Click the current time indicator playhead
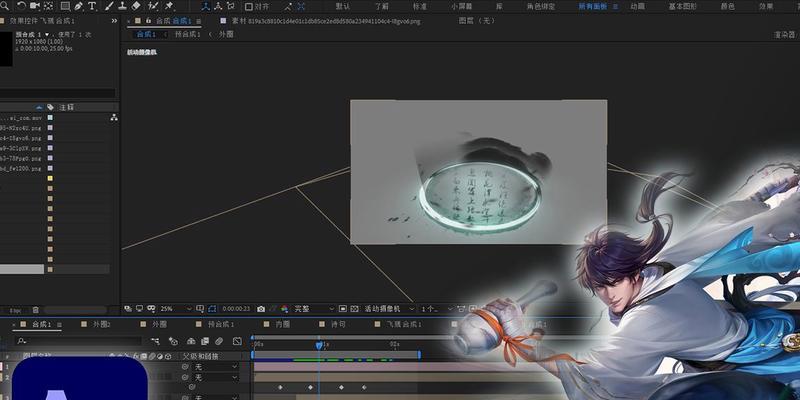Image resolution: width=800 pixels, height=400 pixels. (319, 345)
